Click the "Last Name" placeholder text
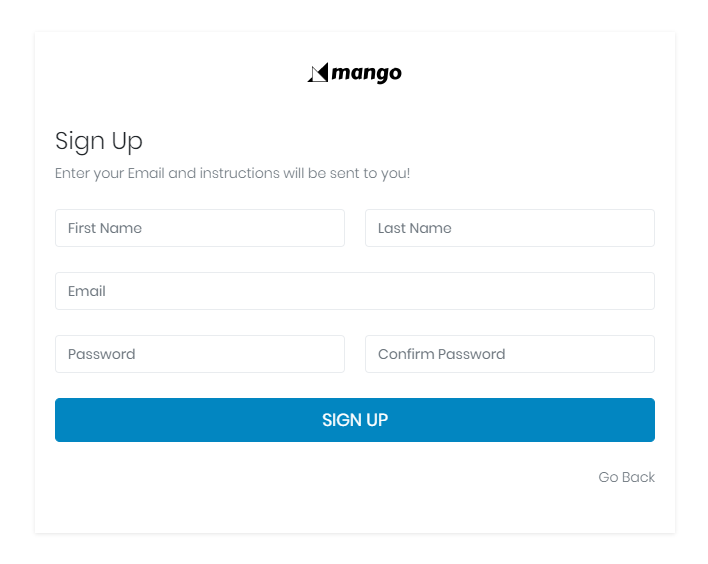The image size is (708, 564). pyautogui.click(x=415, y=228)
